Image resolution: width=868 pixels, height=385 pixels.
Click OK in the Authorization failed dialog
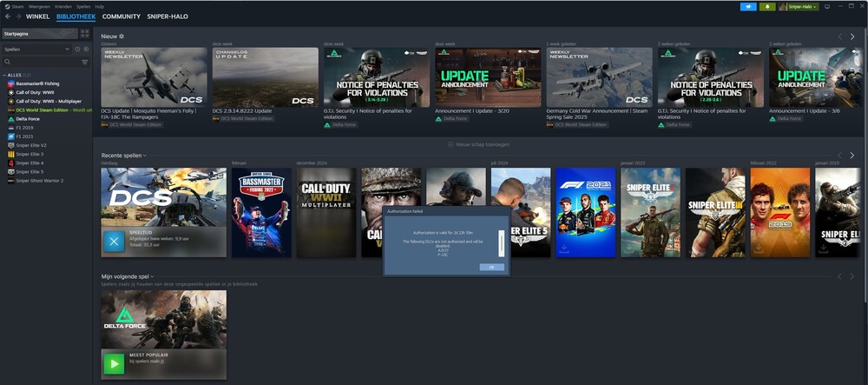click(491, 267)
